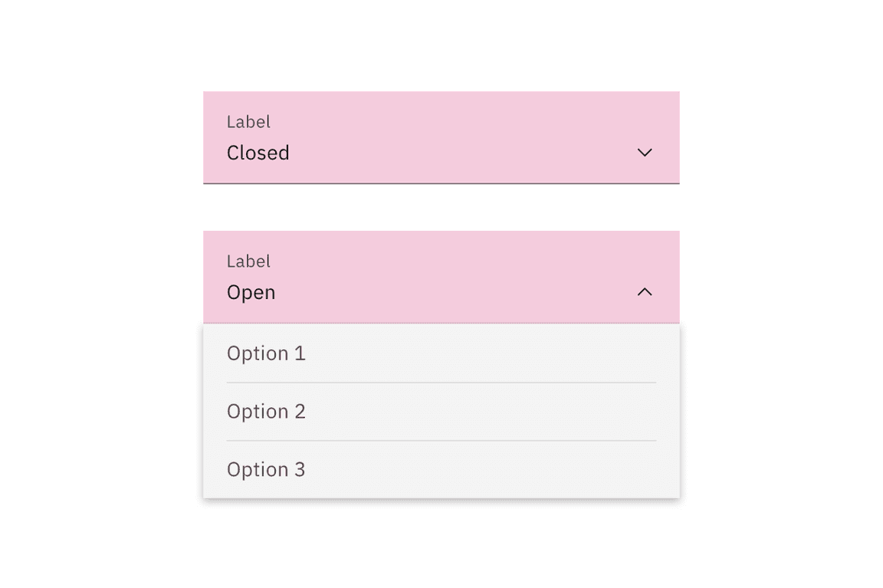Screen dimensions: 883x588
Task: Collapse the Open dropdown field
Action: coord(441,278)
